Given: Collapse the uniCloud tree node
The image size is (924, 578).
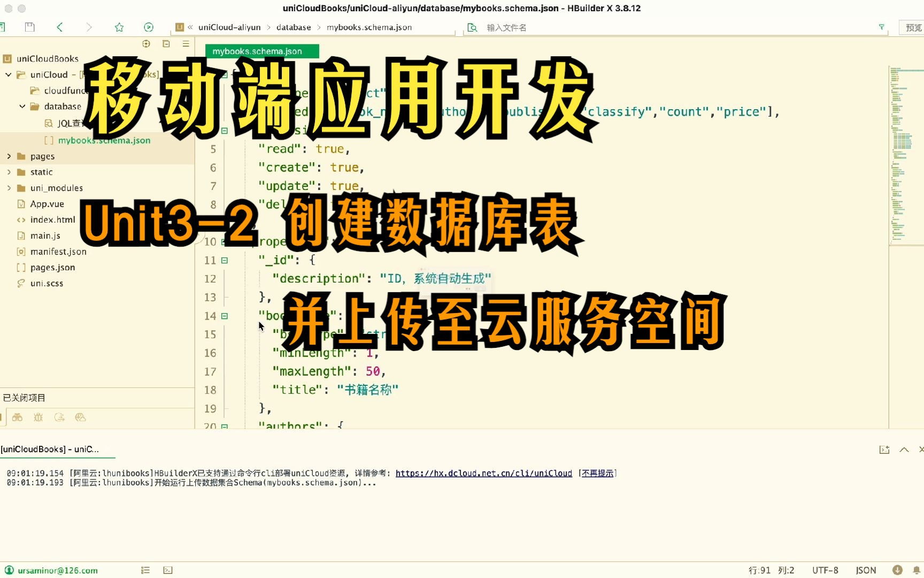Looking at the screenshot, I should coord(7,74).
